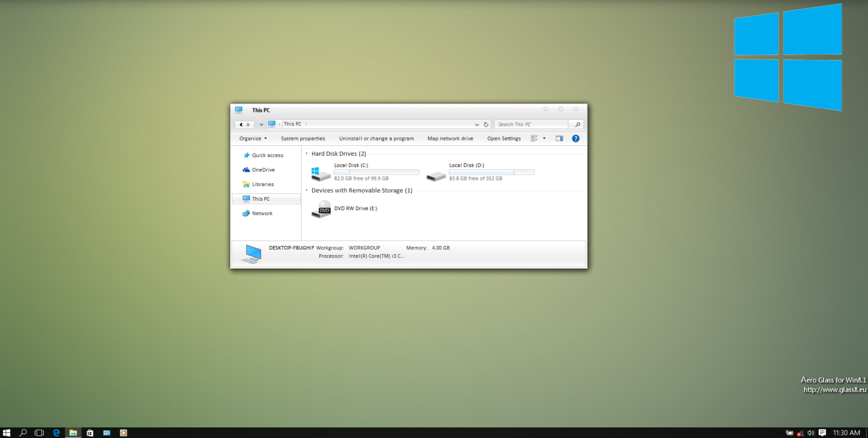Click the computer icon in details pane
Screen dimensions: 868x438
click(x=251, y=254)
